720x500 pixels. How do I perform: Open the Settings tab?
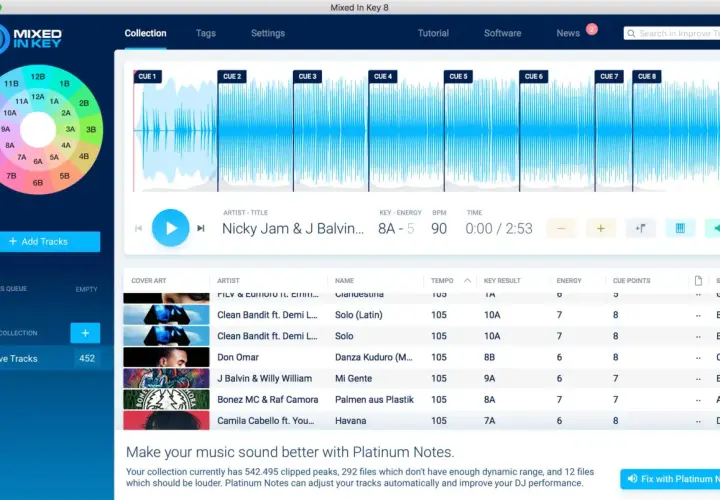point(268,33)
